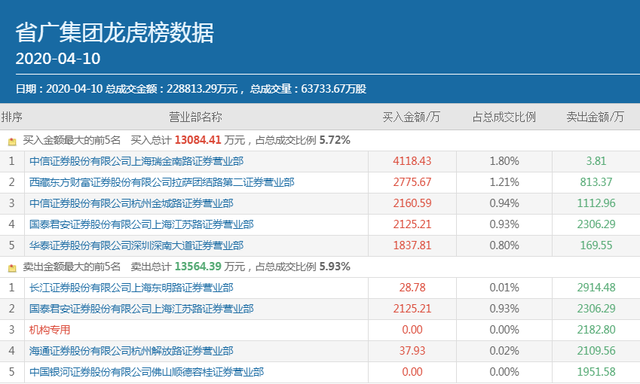
Task: Select the large date 2020-04-10 under title
Action: click(58, 59)
